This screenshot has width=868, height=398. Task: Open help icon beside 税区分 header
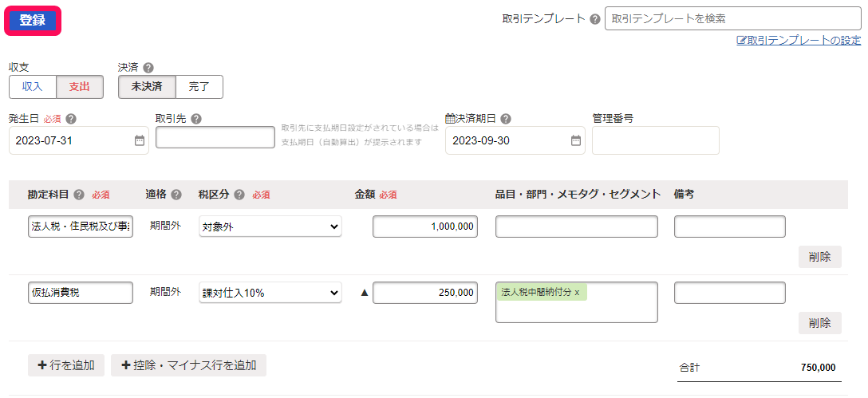click(x=239, y=195)
